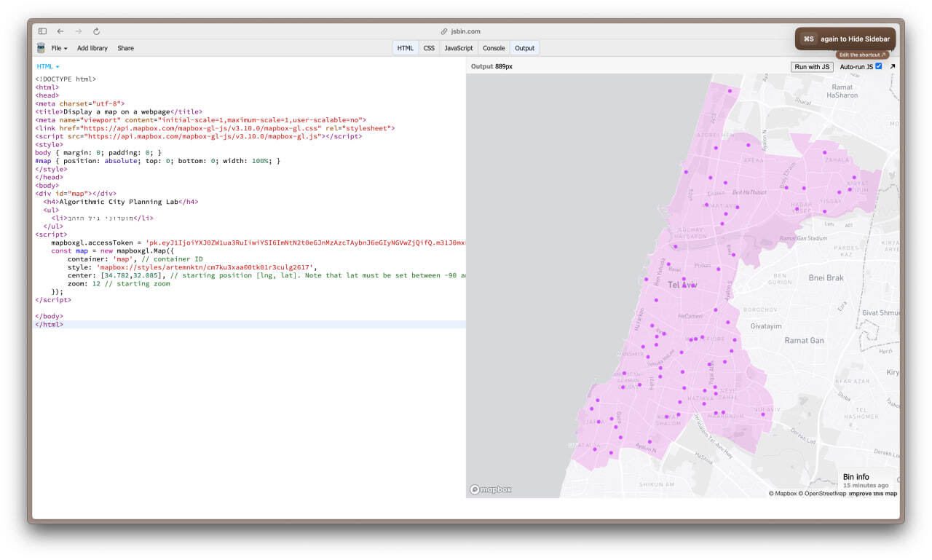Click the Edit the shortcut link
This screenshot has width=932, height=560.
(862, 55)
